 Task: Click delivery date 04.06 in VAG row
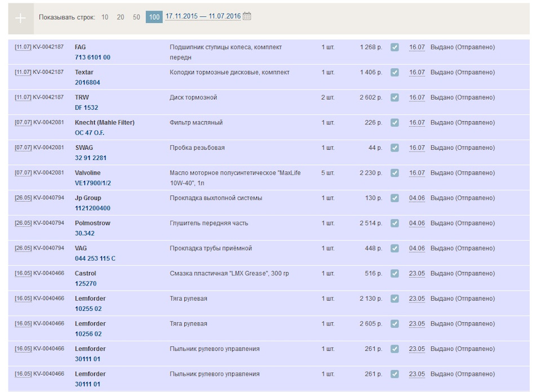coord(417,248)
